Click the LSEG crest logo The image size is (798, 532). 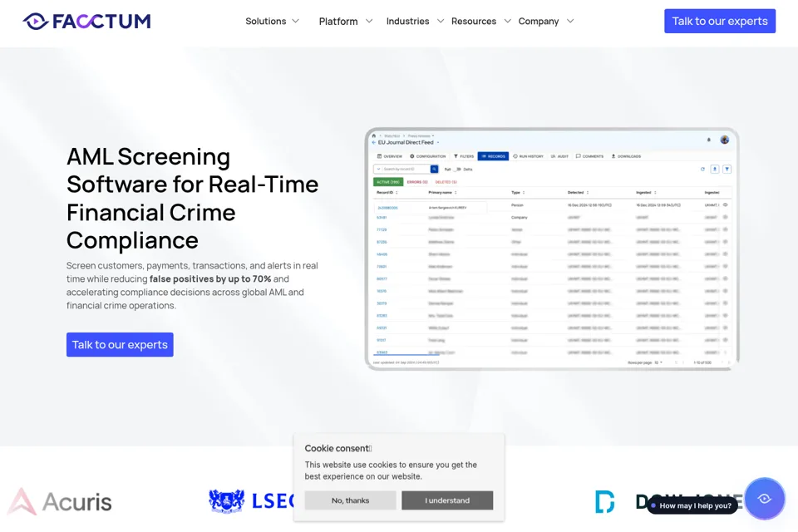[x=226, y=501]
